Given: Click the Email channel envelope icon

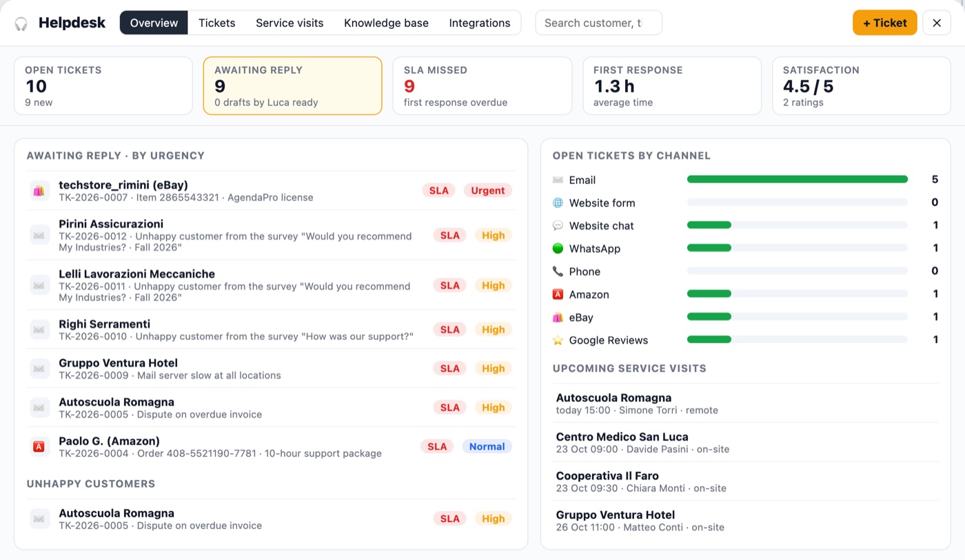Looking at the screenshot, I should [x=558, y=180].
